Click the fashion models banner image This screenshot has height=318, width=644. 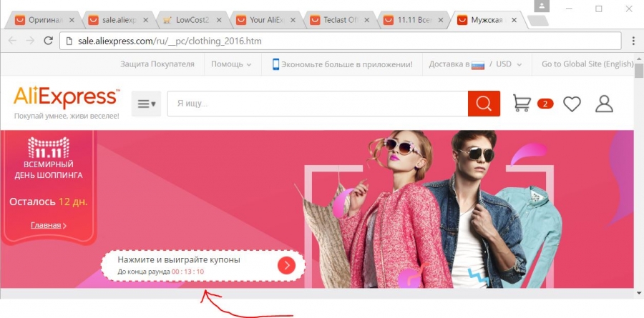(427, 209)
